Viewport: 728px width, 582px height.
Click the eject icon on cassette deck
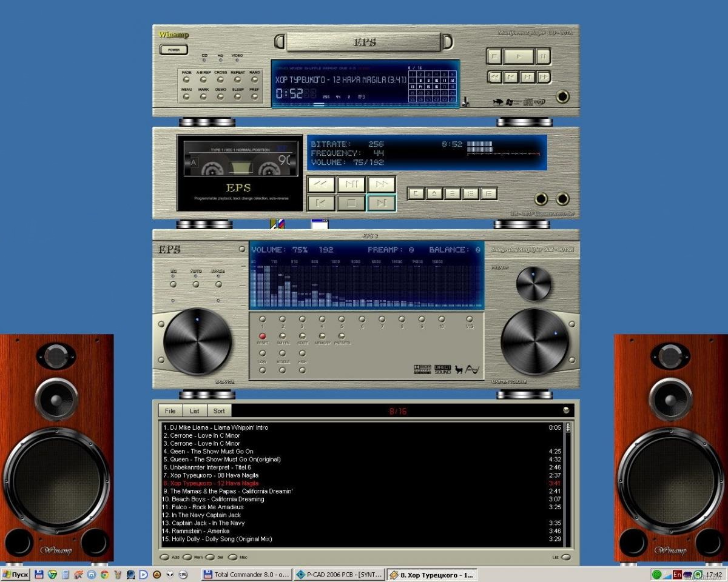434,194
